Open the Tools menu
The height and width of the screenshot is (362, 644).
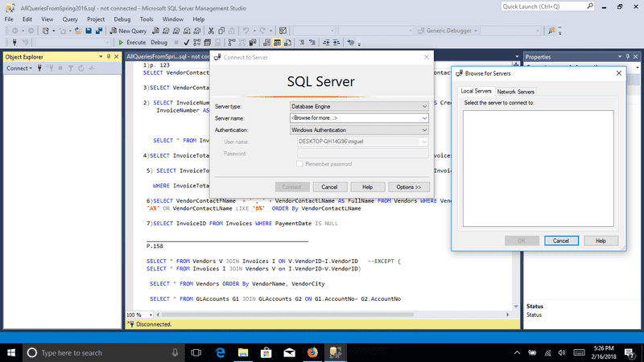147,18
